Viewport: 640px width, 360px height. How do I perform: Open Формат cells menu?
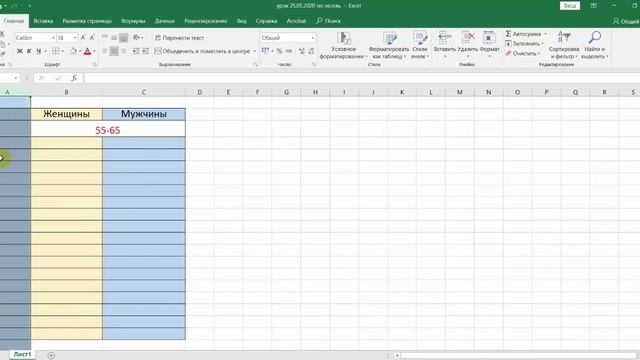click(x=489, y=45)
